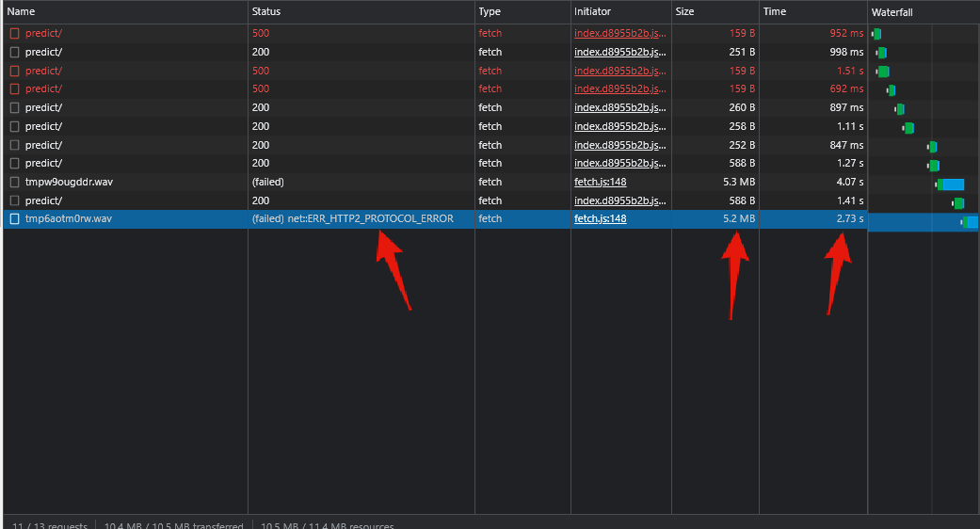Select the predict/ name in the 260 B row
Viewport: 980px width, 529px height.
pos(43,108)
